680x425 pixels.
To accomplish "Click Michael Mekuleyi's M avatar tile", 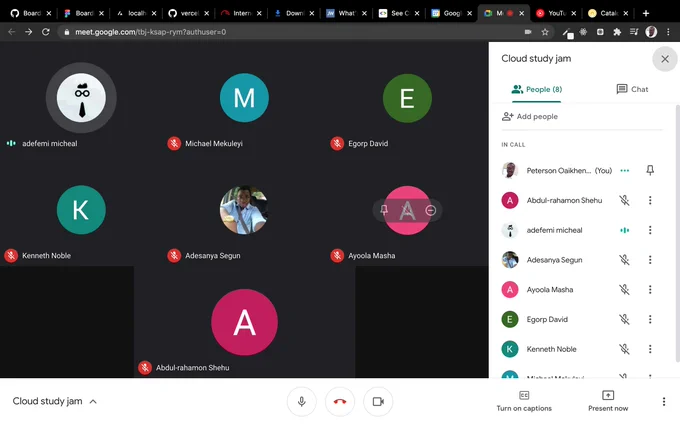I will pyautogui.click(x=244, y=98).
